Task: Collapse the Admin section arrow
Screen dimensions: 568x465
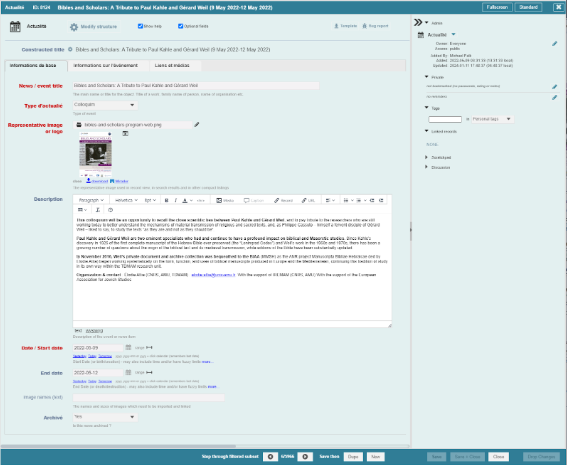Action: (427, 22)
